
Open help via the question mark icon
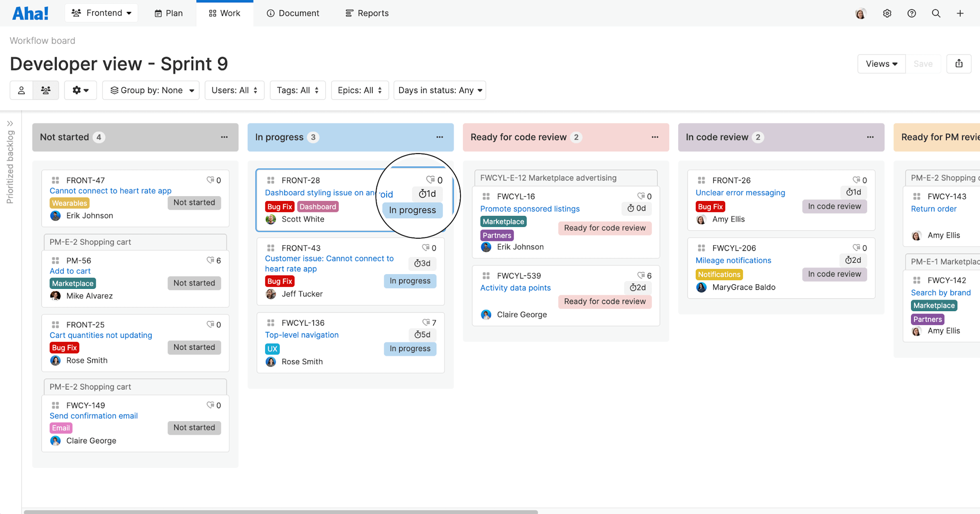(911, 13)
